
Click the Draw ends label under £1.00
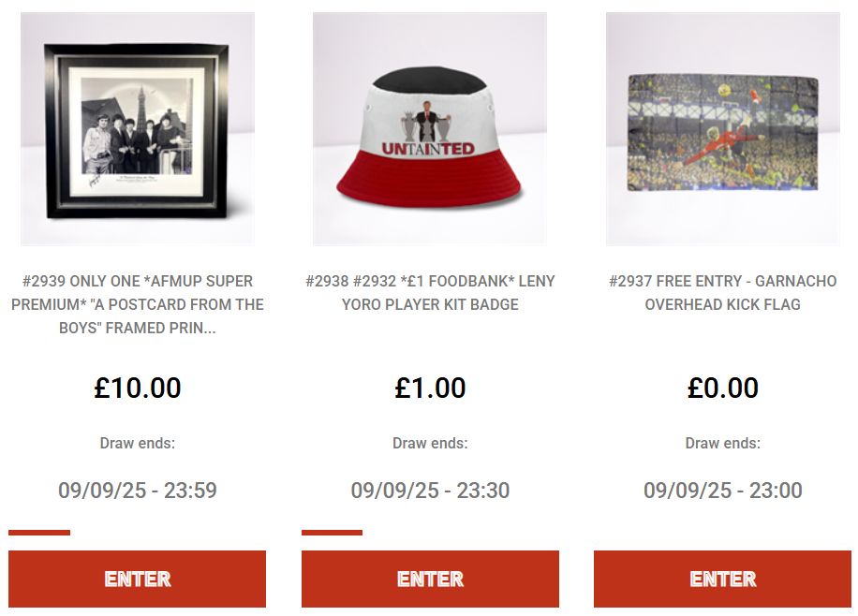430,443
